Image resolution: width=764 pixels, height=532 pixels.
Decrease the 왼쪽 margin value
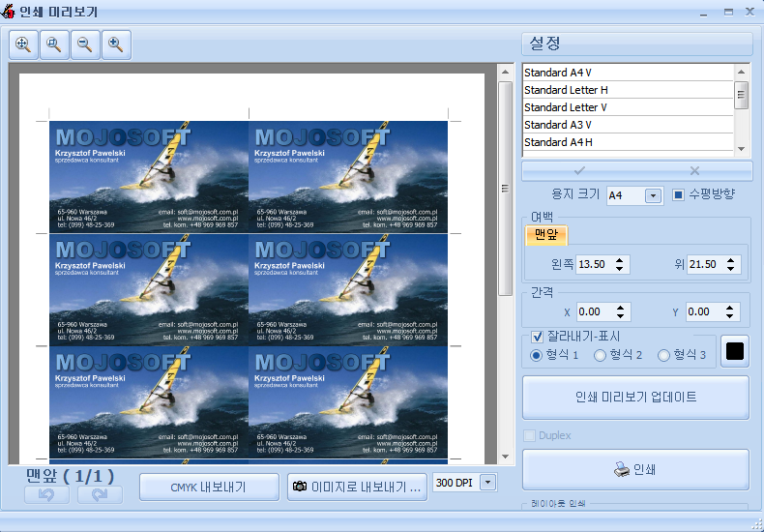tap(619, 269)
